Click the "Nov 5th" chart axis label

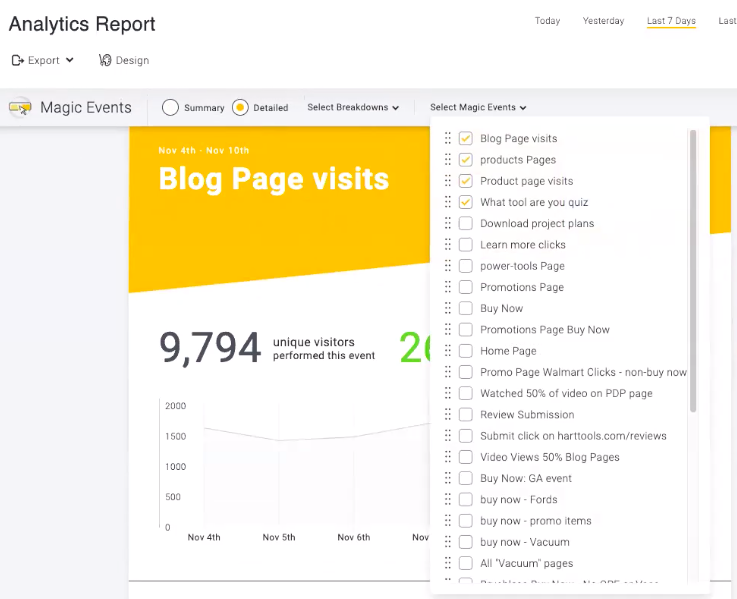pyautogui.click(x=279, y=537)
